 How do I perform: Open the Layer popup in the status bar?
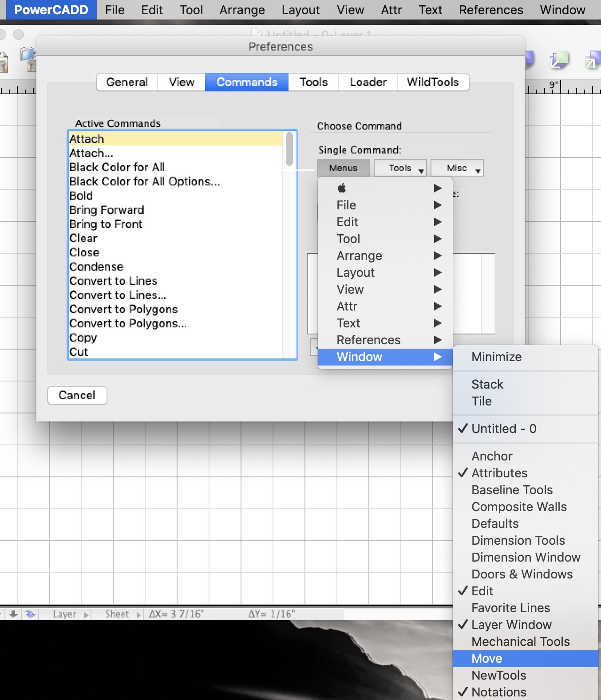point(71,614)
